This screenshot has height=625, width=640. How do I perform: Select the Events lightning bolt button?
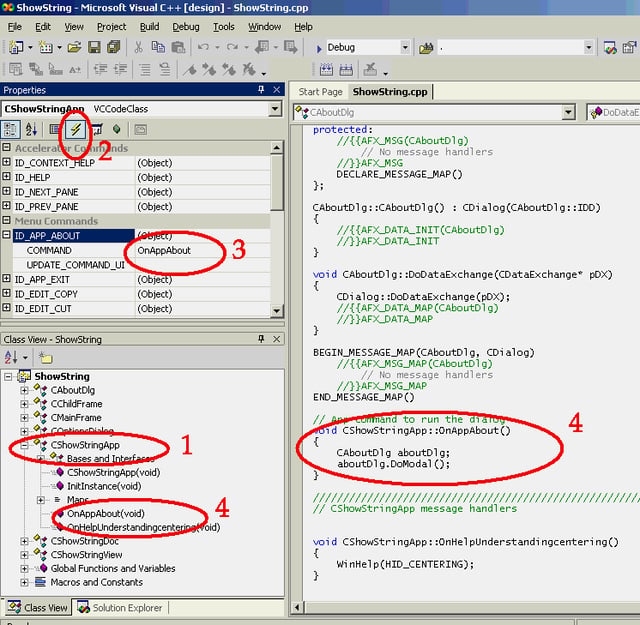point(76,130)
